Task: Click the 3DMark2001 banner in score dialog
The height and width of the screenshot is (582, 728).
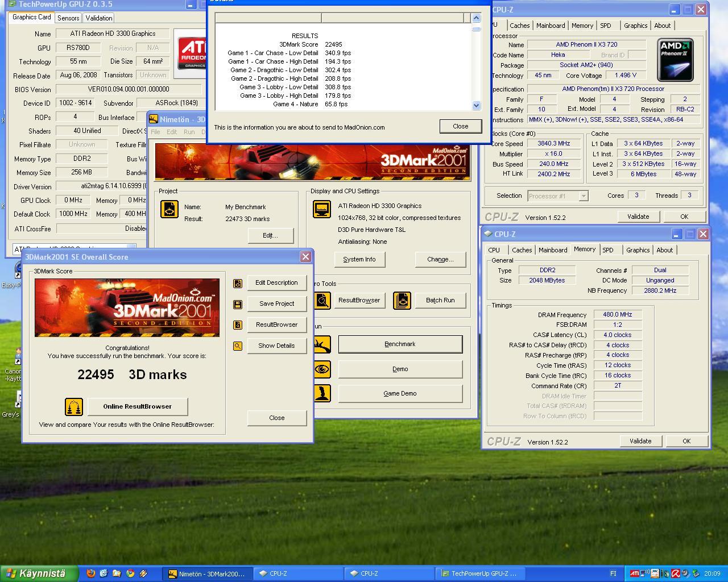Action: pyautogui.click(x=127, y=307)
